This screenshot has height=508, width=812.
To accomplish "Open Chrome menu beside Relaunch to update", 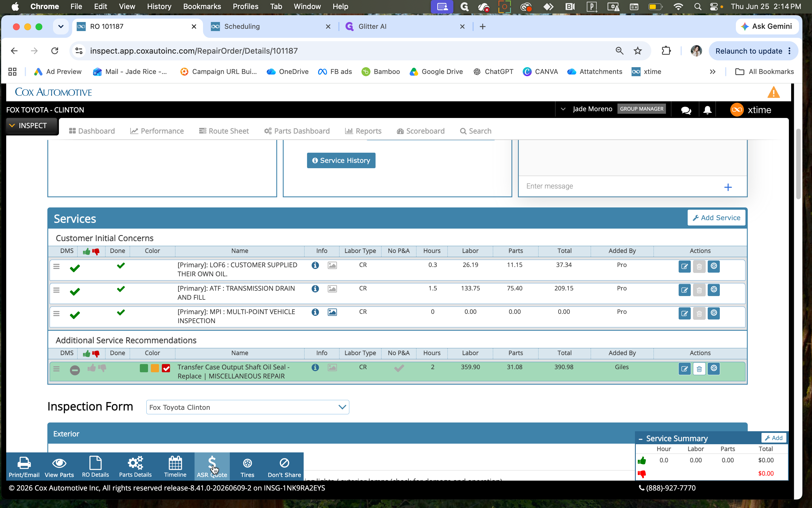I will 789,51.
